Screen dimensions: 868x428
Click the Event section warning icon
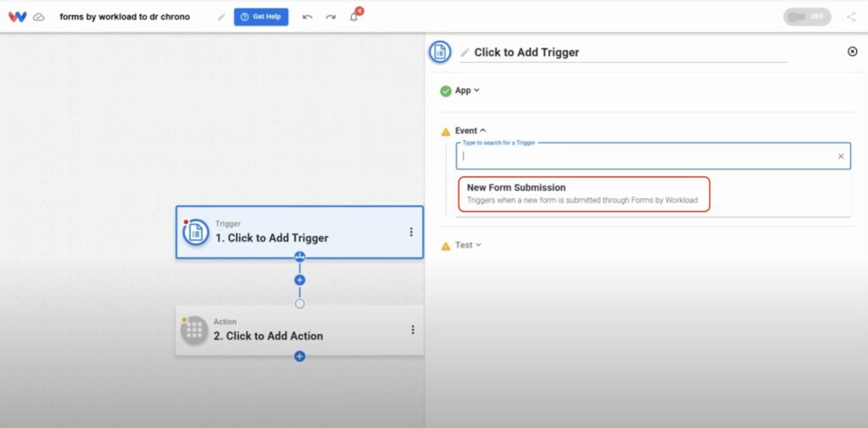click(446, 131)
